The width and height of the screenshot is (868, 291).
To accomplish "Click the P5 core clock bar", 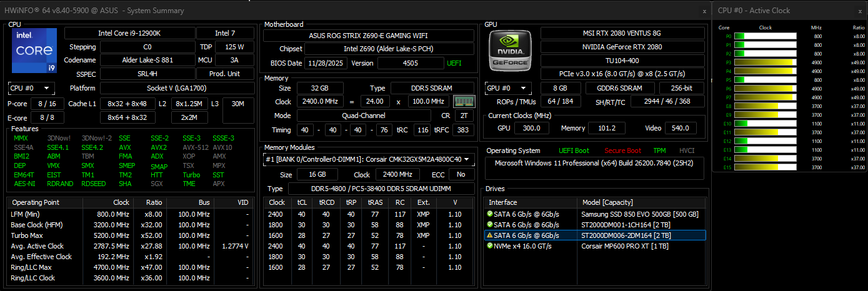I will (x=765, y=80).
